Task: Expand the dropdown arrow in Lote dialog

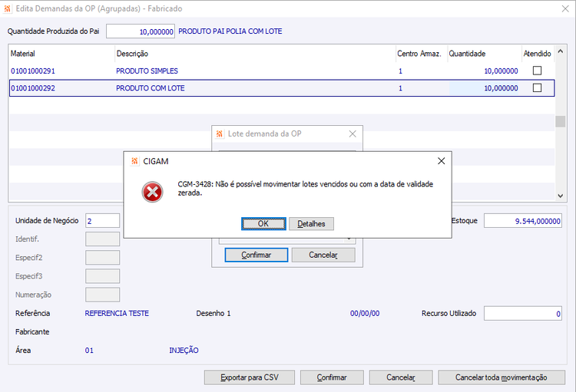Action: pyautogui.click(x=349, y=240)
